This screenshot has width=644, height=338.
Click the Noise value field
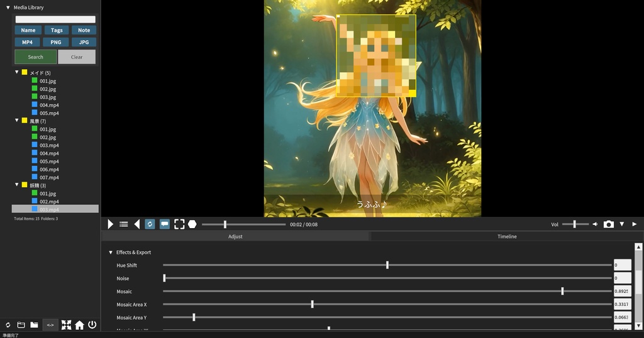pyautogui.click(x=622, y=278)
